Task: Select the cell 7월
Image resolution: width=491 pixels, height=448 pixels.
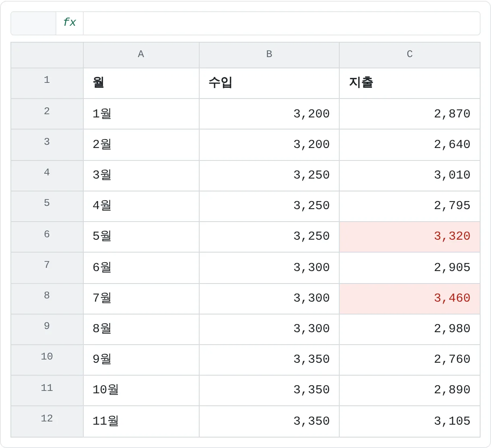Action: coord(141,299)
